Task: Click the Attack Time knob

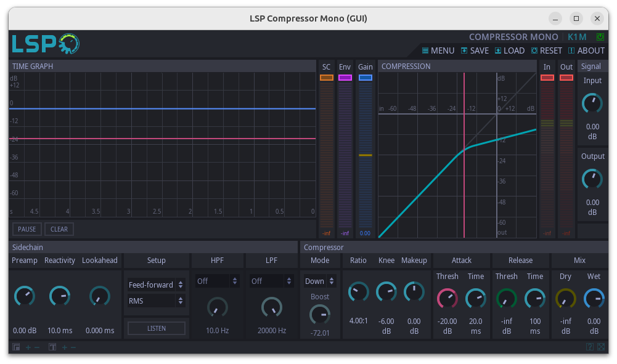Action: tap(476, 299)
